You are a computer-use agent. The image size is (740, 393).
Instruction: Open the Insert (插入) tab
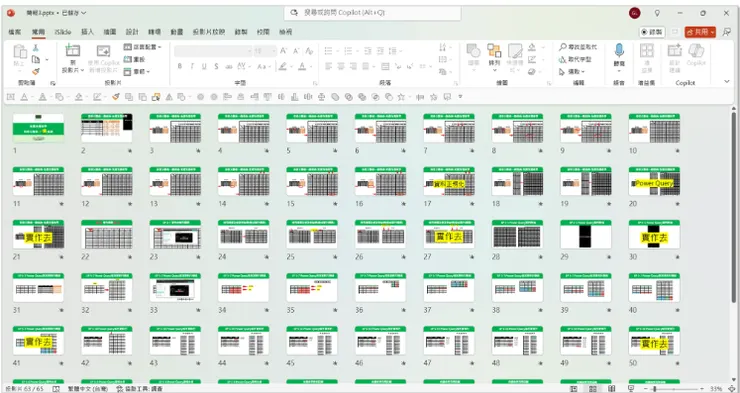[88, 32]
